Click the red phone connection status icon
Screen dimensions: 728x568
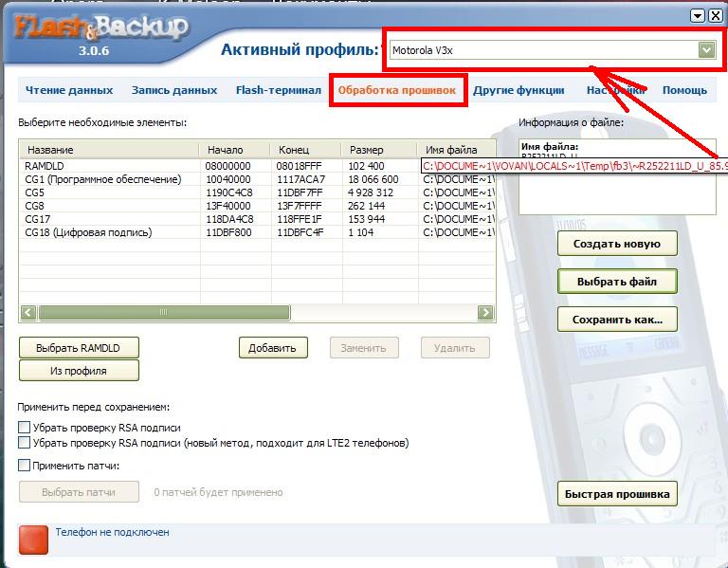[33, 540]
